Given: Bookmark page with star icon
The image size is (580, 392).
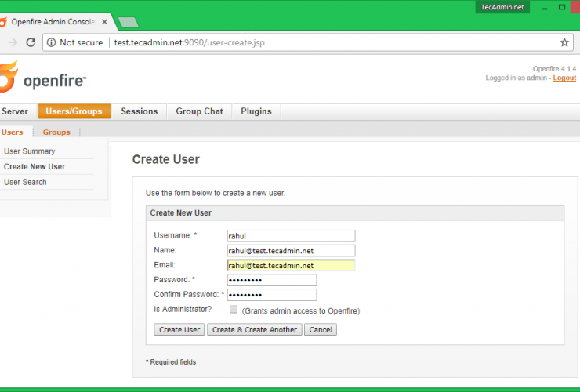Looking at the screenshot, I should tap(564, 42).
